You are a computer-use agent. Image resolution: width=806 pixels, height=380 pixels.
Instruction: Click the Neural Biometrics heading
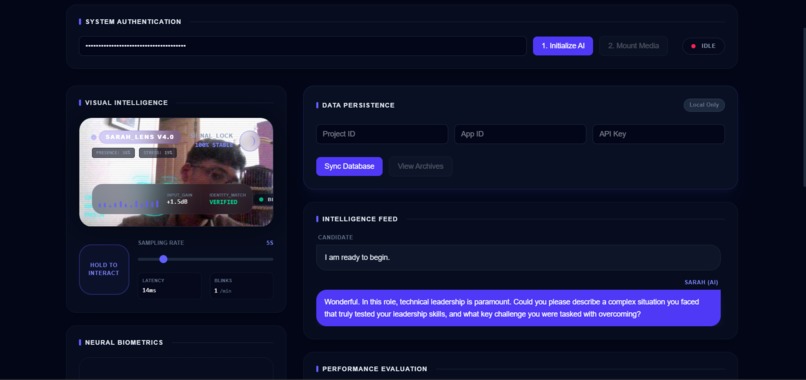click(124, 342)
